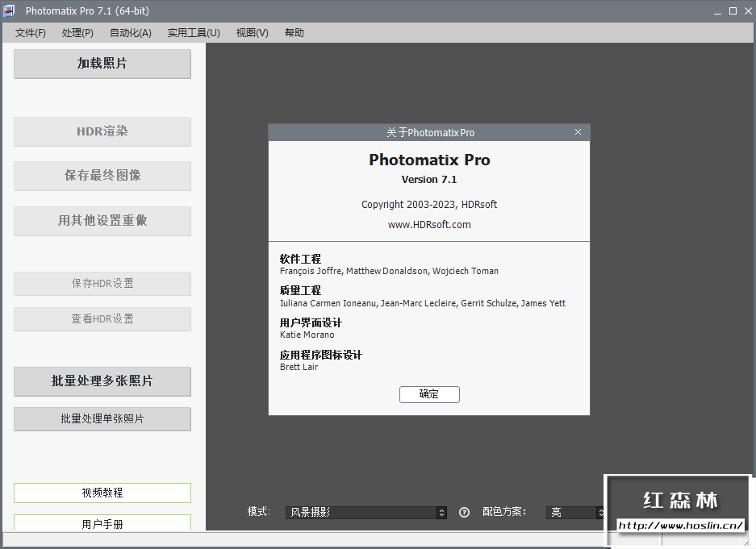Click the name Brett Lair
This screenshot has width=756, height=549.
tap(299, 367)
